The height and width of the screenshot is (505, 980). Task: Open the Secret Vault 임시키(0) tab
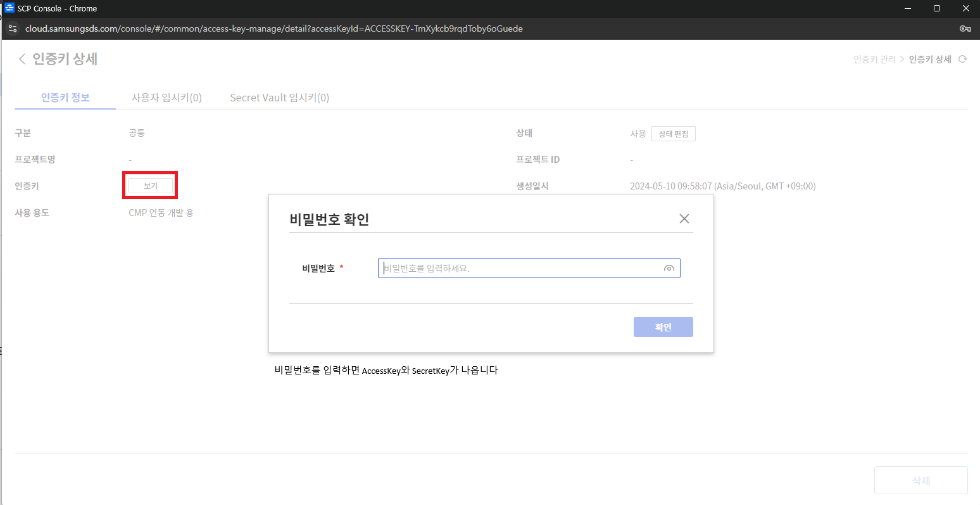[279, 97]
